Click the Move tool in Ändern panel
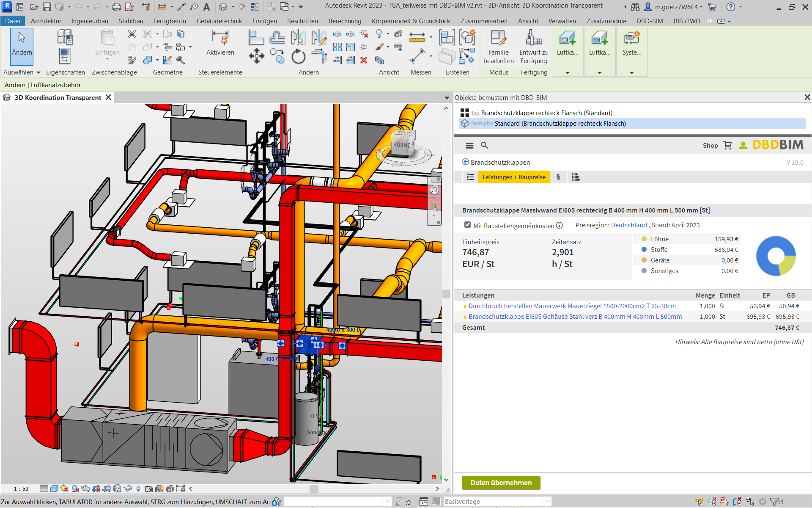Viewport: 812px width, 508px height. (256, 56)
